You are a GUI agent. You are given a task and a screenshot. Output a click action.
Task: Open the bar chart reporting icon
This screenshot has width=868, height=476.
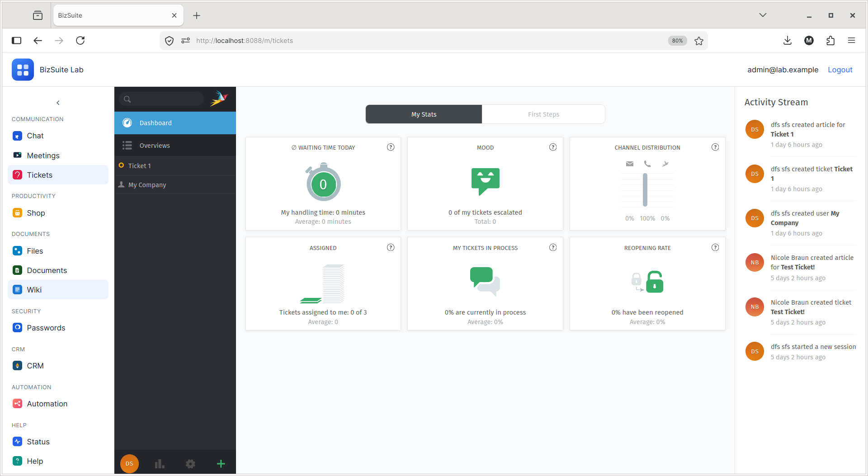(x=160, y=463)
